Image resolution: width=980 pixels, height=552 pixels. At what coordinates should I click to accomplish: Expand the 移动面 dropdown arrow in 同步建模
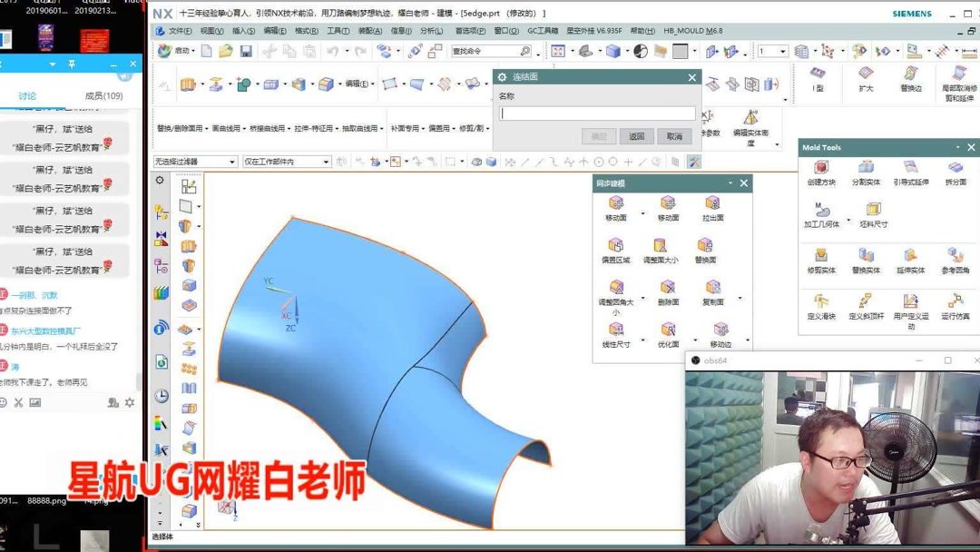pyautogui.click(x=642, y=212)
